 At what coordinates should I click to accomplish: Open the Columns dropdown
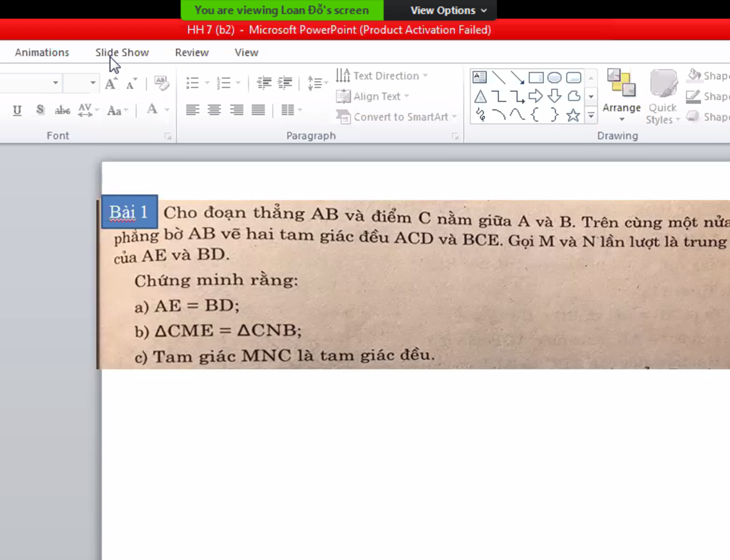pos(292,110)
